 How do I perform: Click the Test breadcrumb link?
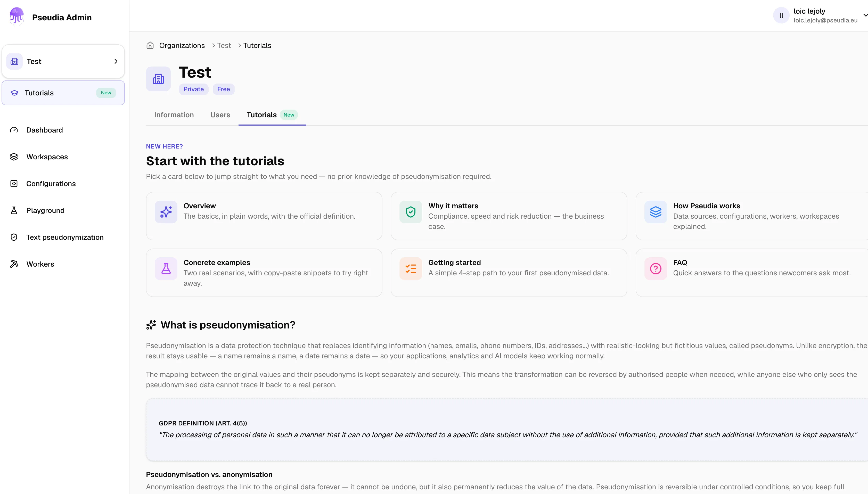coord(224,45)
